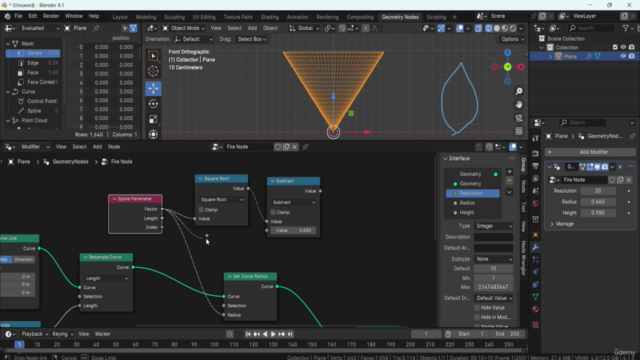
Task: Open the Render properties tab
Action: (536, 153)
